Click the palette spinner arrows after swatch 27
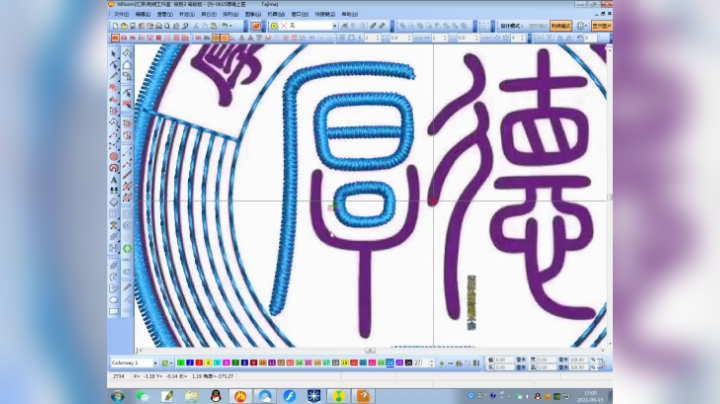Viewport: 720px width, 404px height. pyautogui.click(x=431, y=363)
